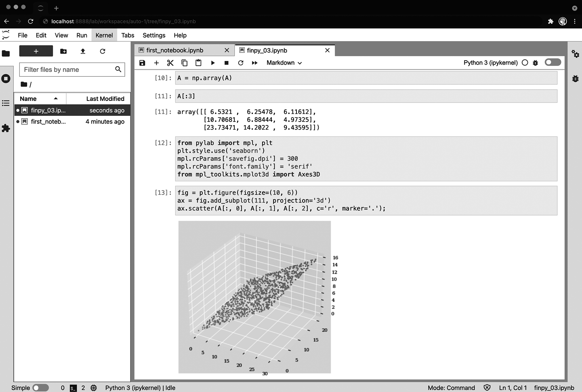Cut the selected cell with scissors icon

170,63
